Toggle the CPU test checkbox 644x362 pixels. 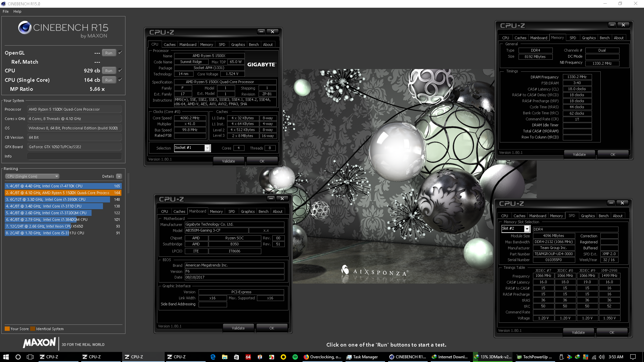tap(120, 70)
